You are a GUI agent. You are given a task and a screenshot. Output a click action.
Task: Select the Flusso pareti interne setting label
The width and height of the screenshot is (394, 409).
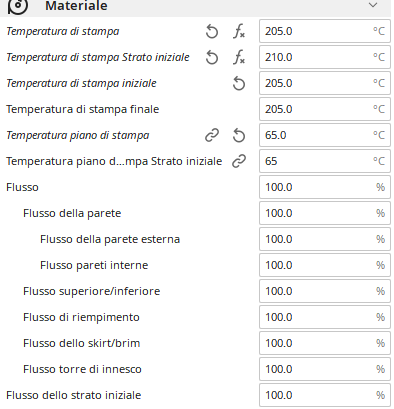94,265
